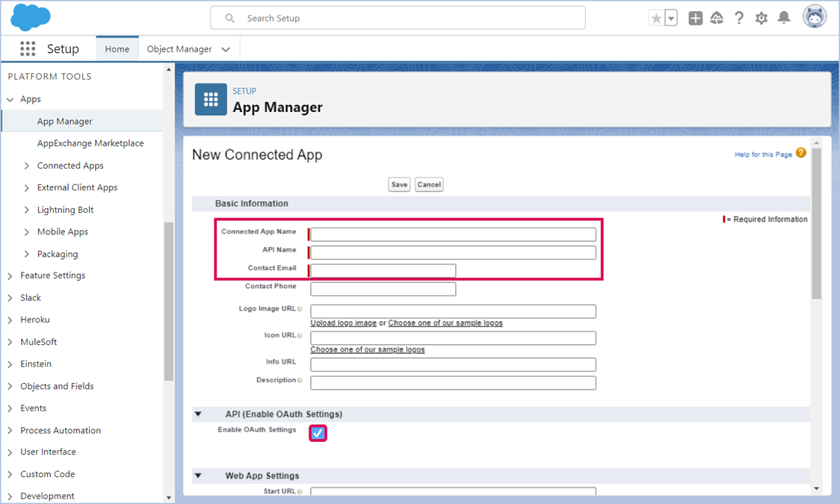
Task: Click the form panel scroll down arrow
Action: [x=816, y=488]
